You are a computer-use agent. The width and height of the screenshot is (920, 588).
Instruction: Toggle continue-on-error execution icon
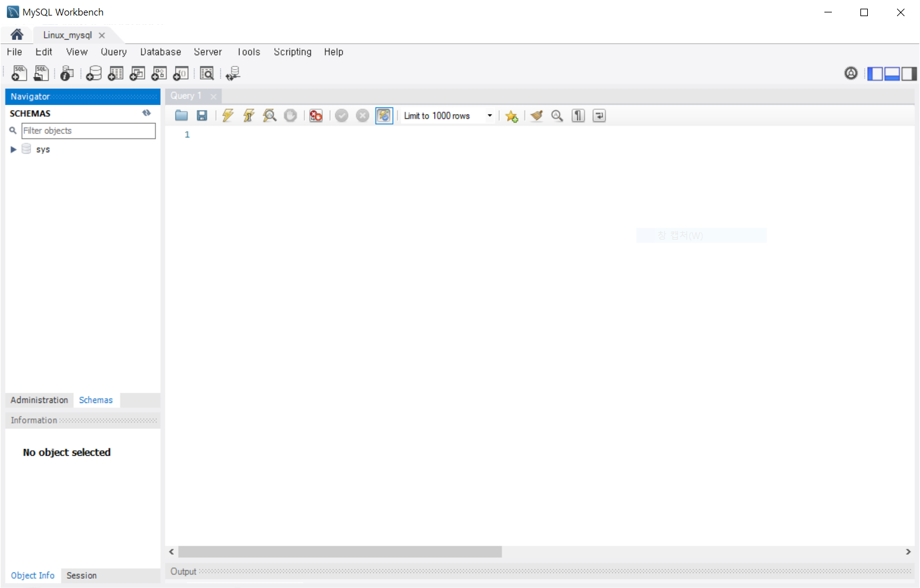pos(316,115)
